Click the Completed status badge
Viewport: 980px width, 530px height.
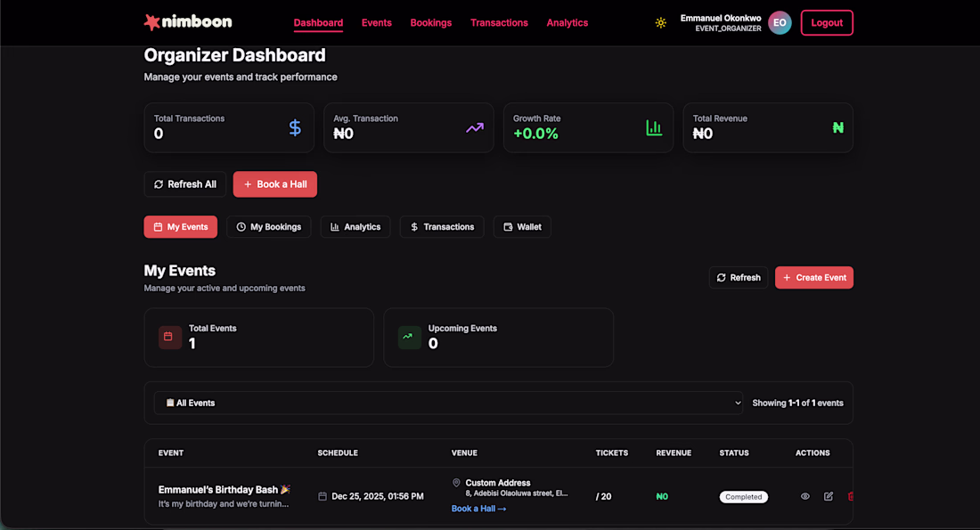point(744,497)
